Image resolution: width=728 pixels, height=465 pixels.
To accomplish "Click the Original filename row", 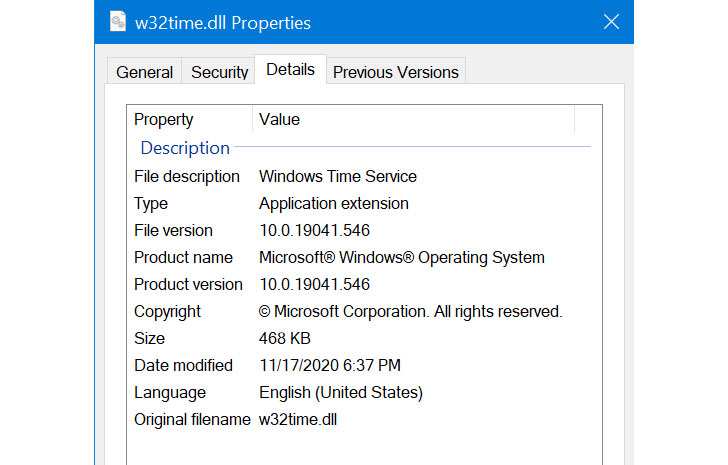I will (x=192, y=420).
